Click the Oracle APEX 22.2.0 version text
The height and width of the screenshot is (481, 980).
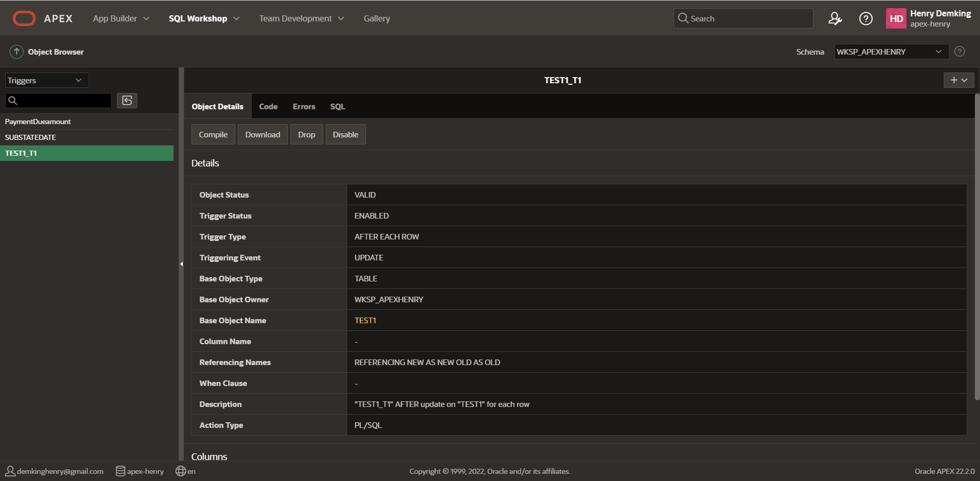944,471
